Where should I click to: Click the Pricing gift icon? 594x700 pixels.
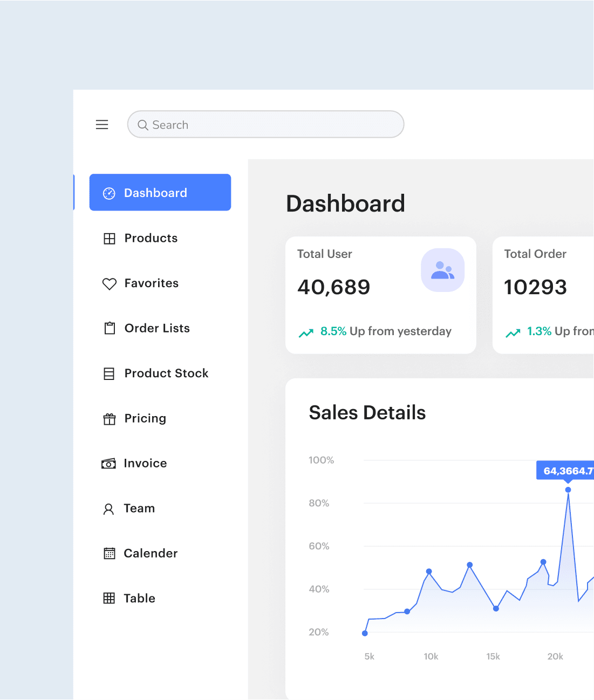[110, 419]
